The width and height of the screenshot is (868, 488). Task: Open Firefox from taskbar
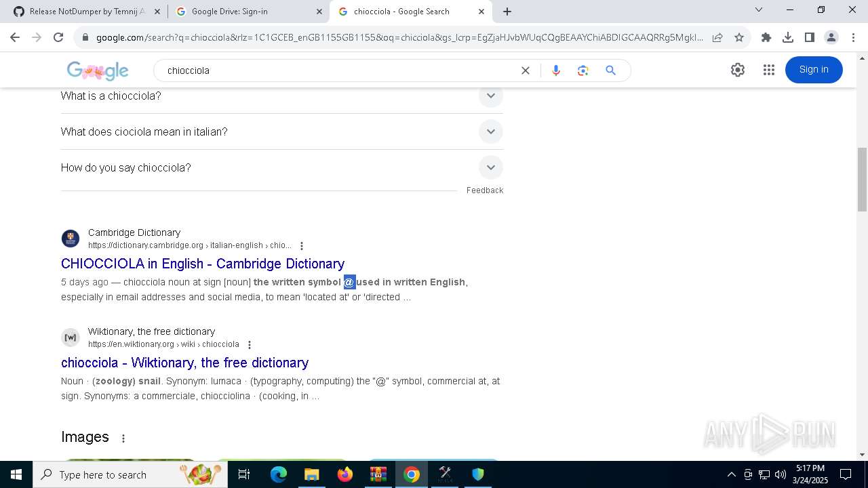pos(345,474)
